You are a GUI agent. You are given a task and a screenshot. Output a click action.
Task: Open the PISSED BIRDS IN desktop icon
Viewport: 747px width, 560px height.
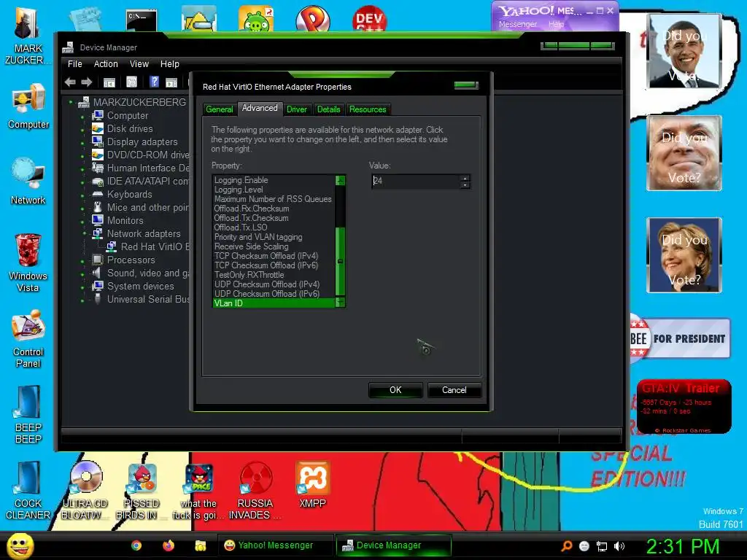click(141, 491)
